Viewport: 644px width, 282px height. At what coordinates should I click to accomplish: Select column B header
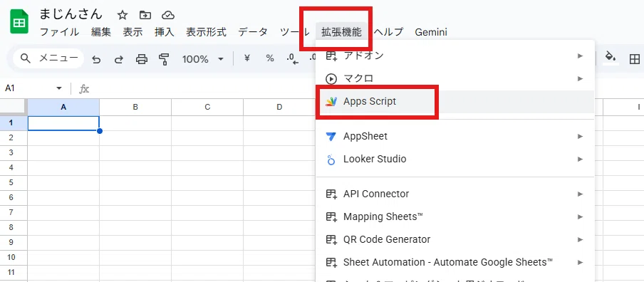pyautogui.click(x=135, y=107)
